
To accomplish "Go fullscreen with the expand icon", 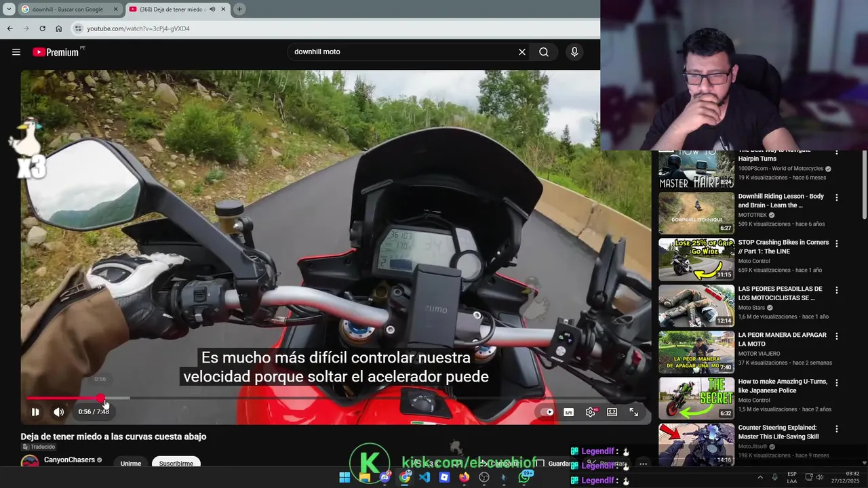I will point(634,411).
